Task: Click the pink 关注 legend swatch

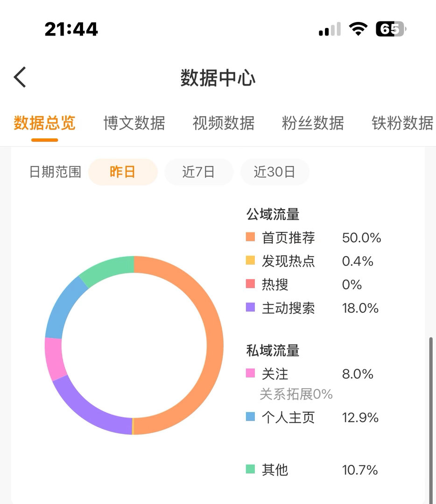Action: tap(250, 373)
